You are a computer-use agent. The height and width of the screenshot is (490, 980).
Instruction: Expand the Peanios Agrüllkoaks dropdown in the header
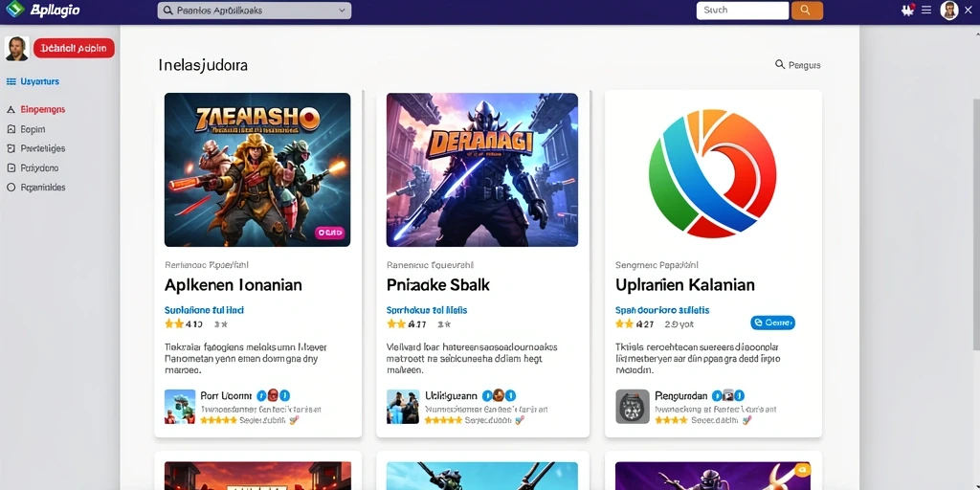point(255,11)
